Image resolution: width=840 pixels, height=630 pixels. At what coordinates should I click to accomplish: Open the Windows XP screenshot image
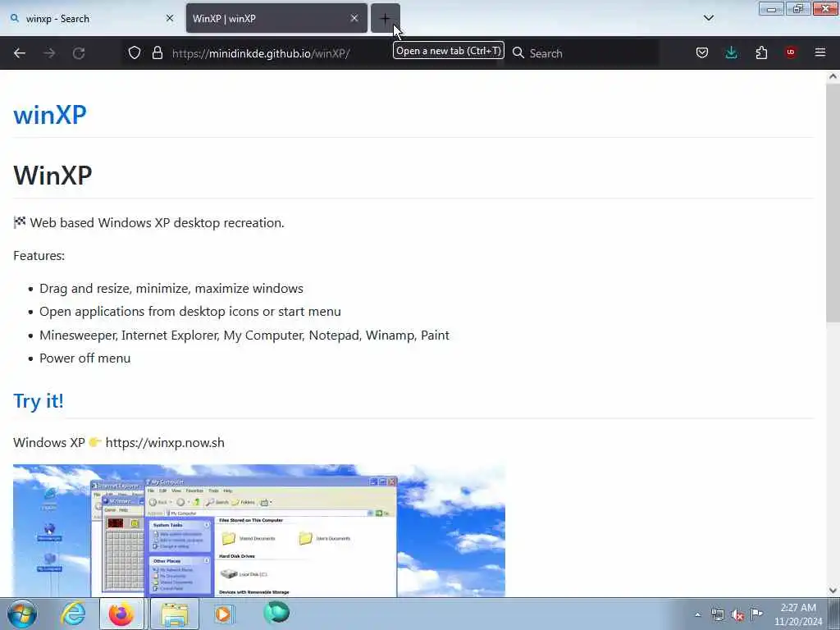pyautogui.click(x=258, y=531)
